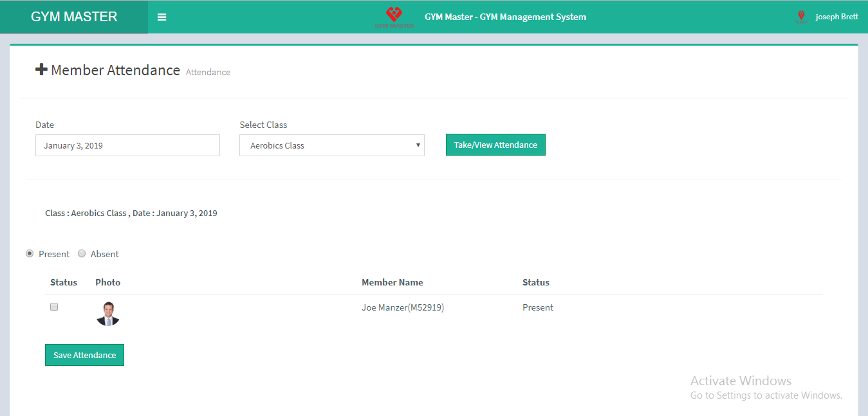Click the Member Name column header
The width and height of the screenshot is (868, 416).
392,282
